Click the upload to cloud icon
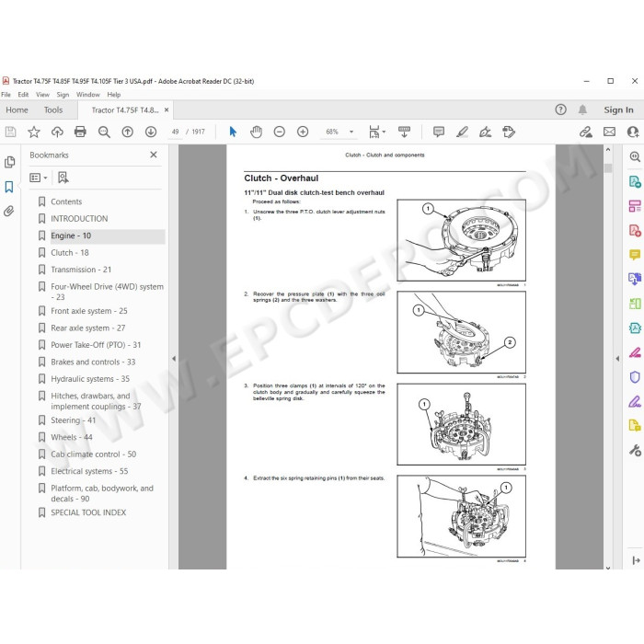644x644 pixels. (x=57, y=132)
